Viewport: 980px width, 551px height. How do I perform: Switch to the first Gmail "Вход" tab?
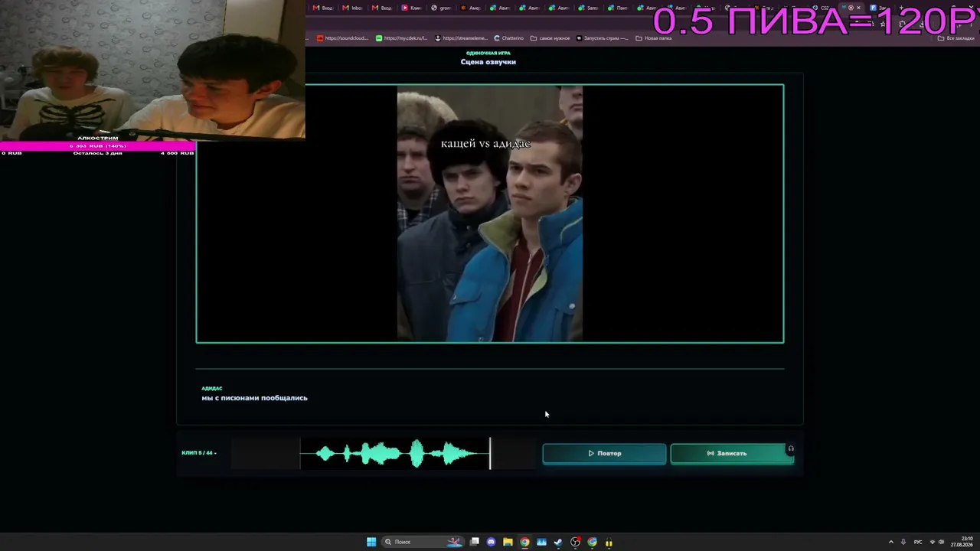[x=322, y=8]
